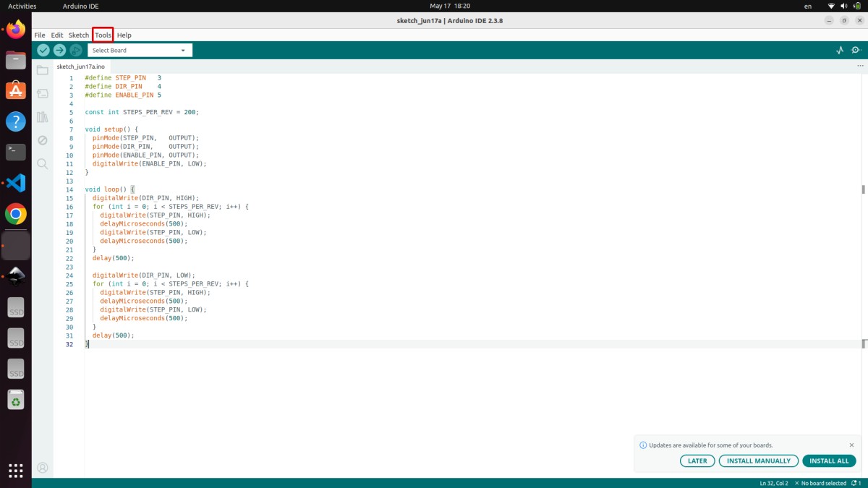Open the Search sidebar icon
This screenshot has width=868, height=488.
tap(43, 164)
